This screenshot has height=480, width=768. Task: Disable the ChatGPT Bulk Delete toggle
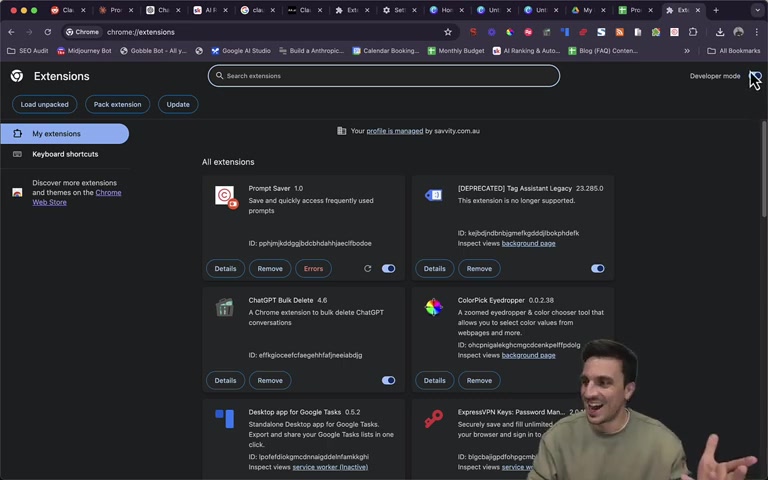coord(388,380)
